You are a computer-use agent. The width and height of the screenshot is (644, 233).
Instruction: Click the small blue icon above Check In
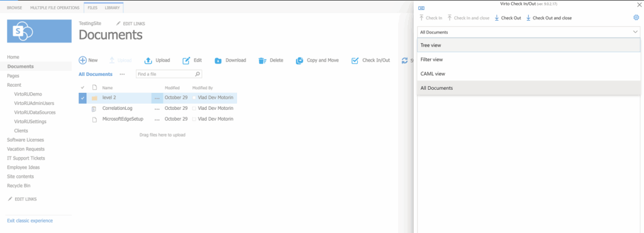[421, 8]
